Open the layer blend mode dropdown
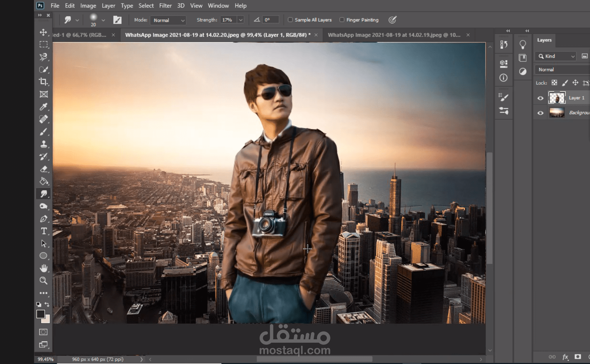The height and width of the screenshot is (364, 590). [x=562, y=70]
